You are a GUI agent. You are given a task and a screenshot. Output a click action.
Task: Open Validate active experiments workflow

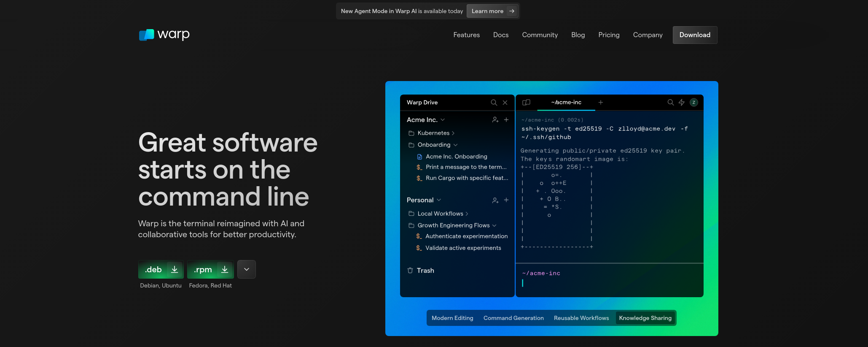click(463, 248)
